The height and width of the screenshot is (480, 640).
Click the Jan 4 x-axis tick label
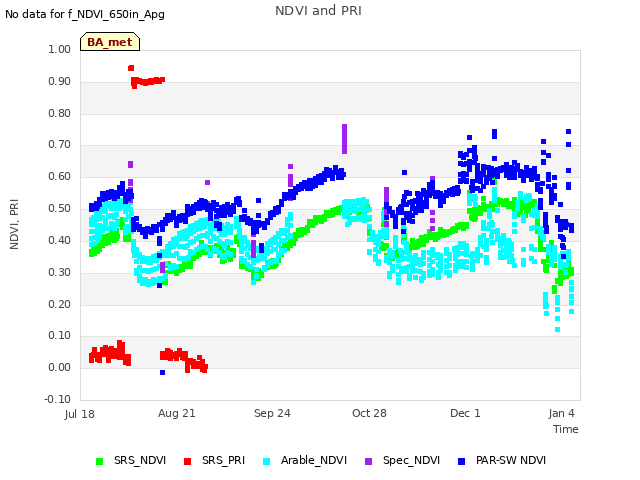point(562,413)
